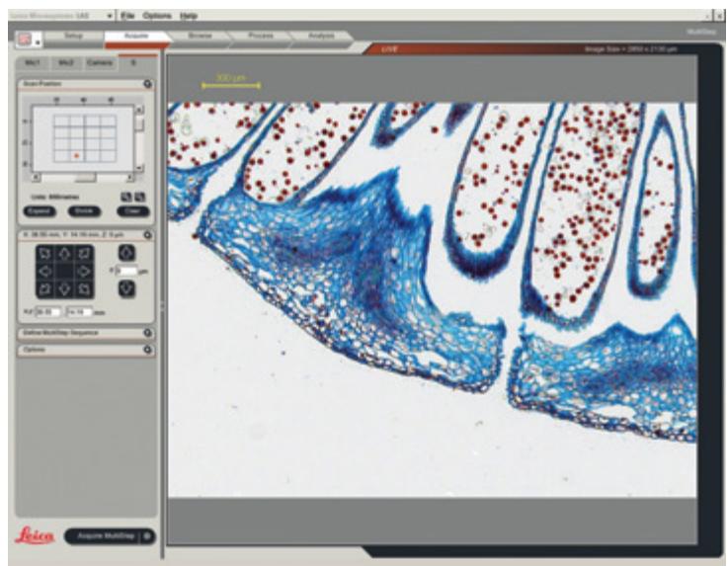
Task: Collapse the X Y Z coordinates panel
Action: click(x=147, y=235)
